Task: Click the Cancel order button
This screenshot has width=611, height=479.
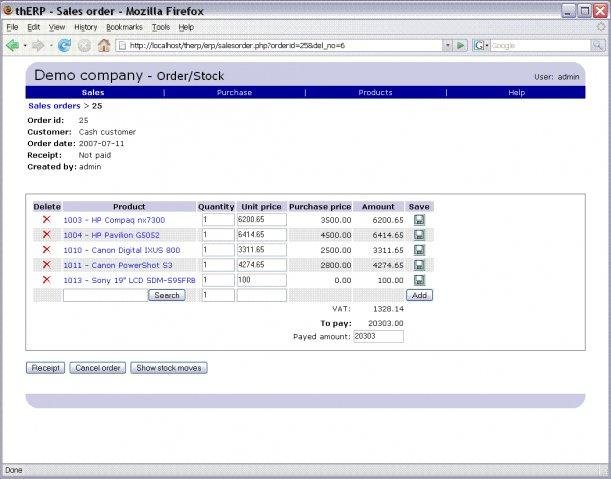Action: [98, 368]
